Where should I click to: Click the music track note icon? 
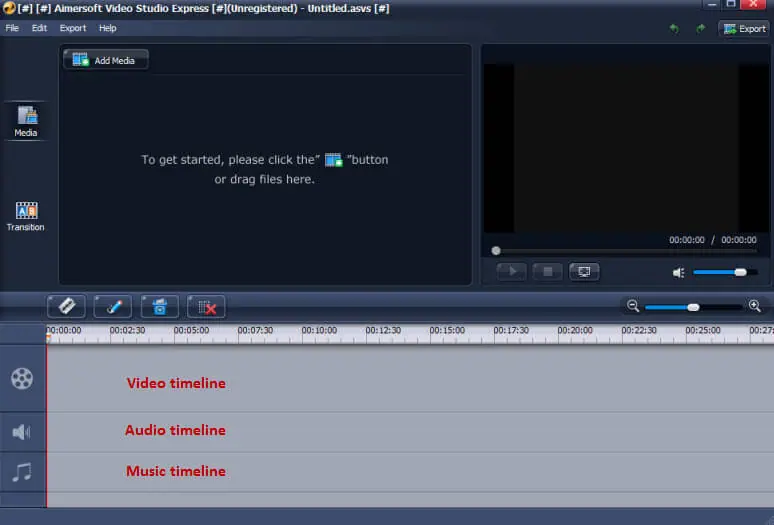click(x=22, y=472)
